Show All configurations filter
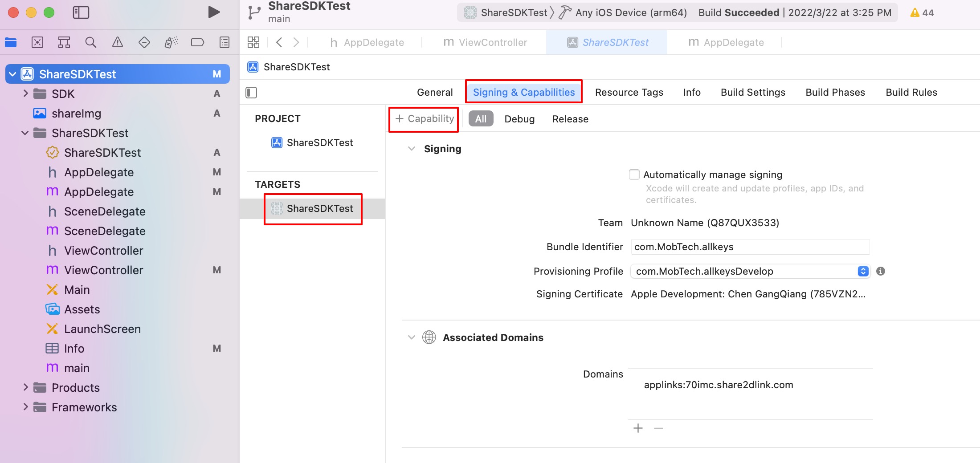The height and width of the screenshot is (463, 980). point(481,119)
